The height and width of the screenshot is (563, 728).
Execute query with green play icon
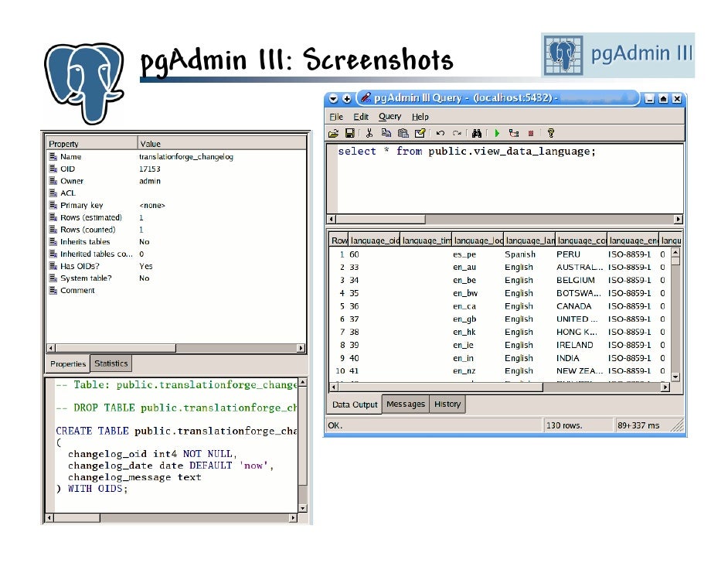[497, 133]
